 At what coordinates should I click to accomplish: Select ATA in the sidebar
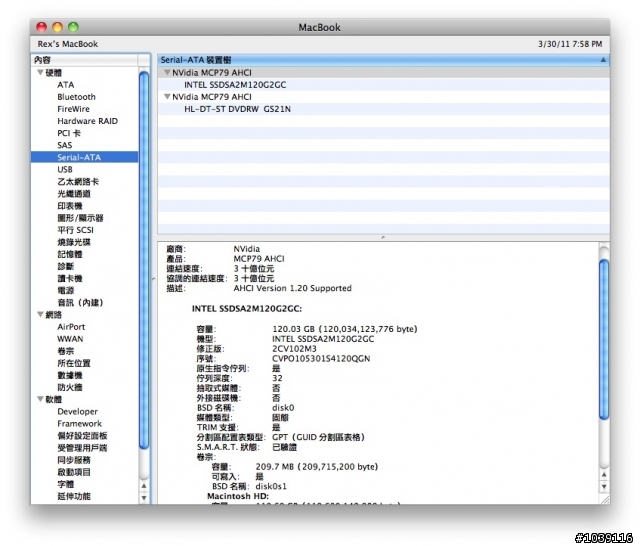(x=66, y=85)
